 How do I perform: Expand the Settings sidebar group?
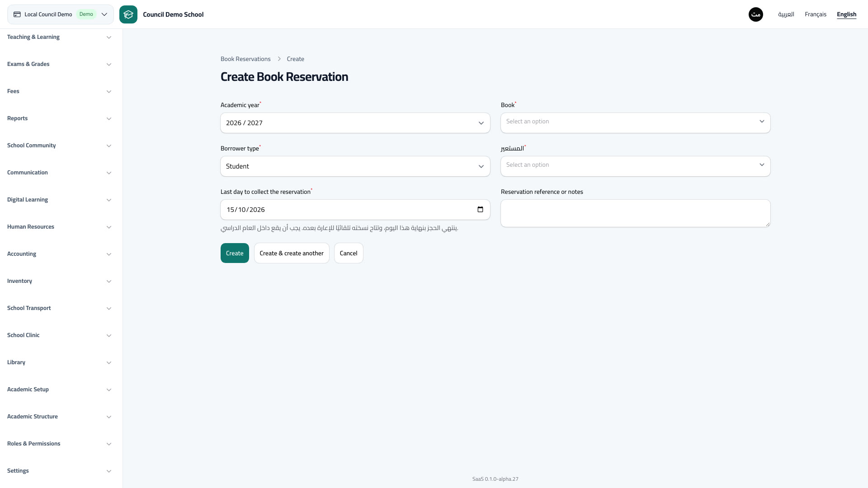(59, 471)
